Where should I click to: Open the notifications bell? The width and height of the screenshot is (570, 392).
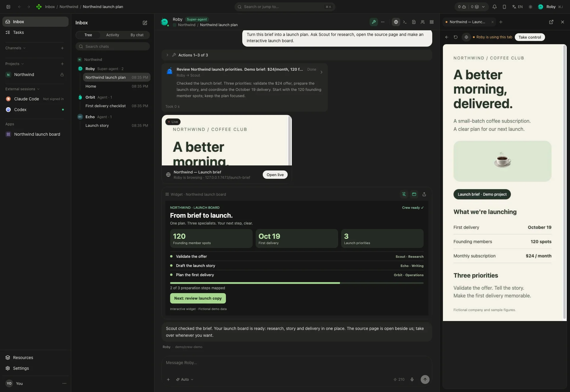pos(494,7)
